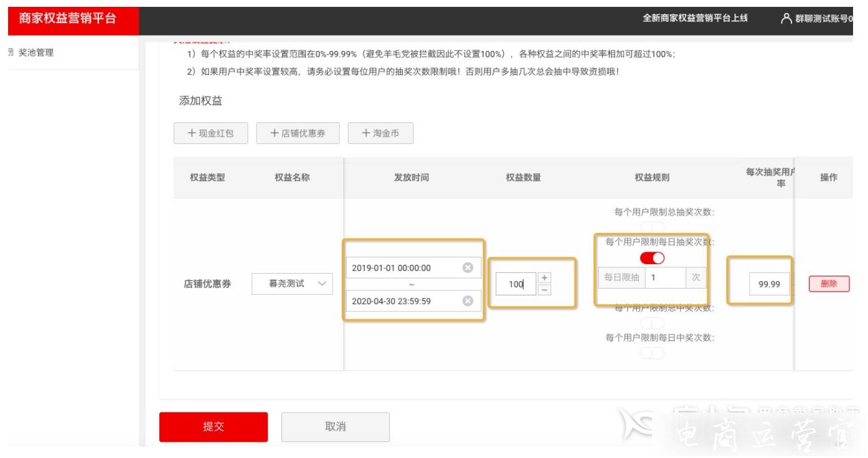Click the 权益数量 column header

(524, 178)
